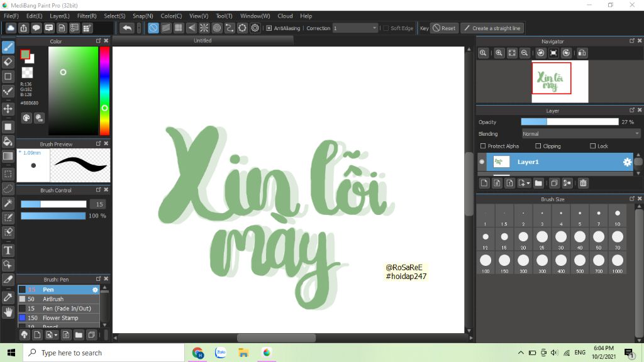Click the Windows search box

(104, 353)
